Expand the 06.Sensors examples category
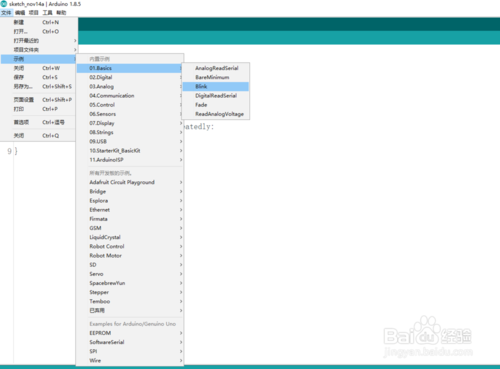 point(130,114)
